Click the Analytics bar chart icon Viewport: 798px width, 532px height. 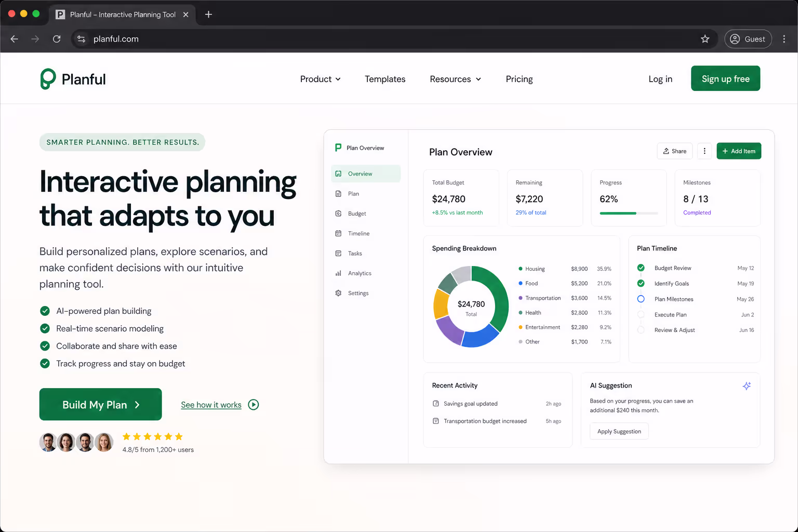(338, 273)
